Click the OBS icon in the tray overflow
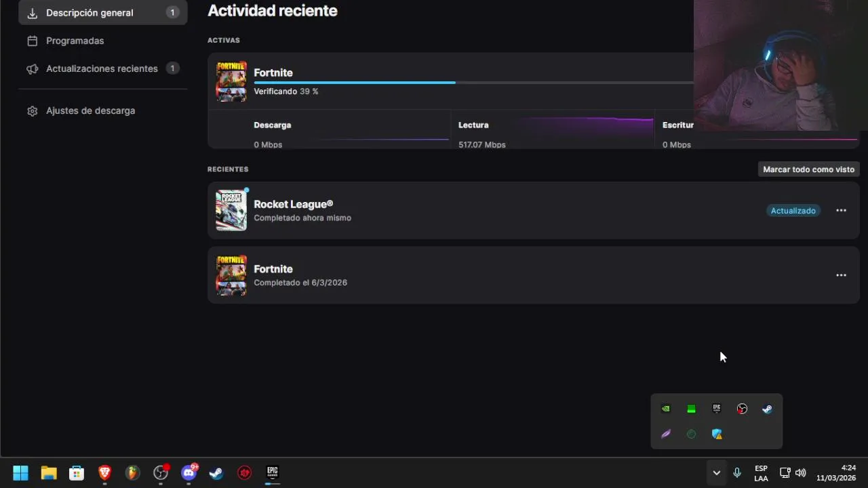Screen dimensions: 868x488 pyautogui.click(x=742, y=409)
